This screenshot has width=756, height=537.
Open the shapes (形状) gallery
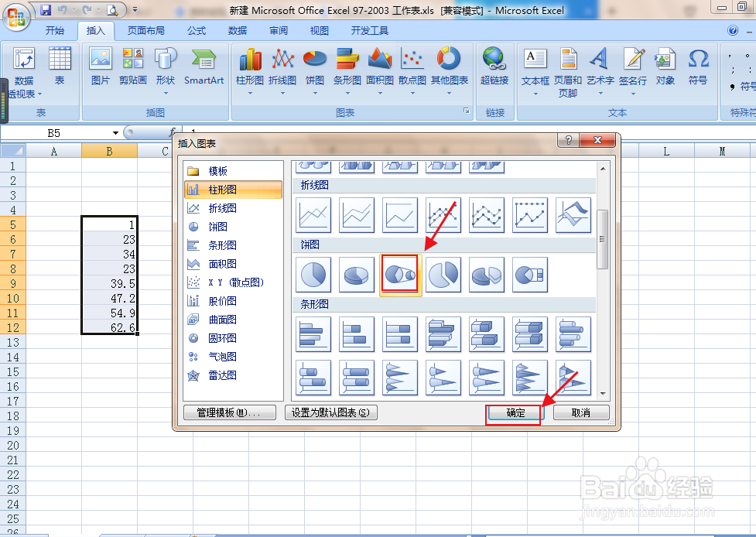coord(166,71)
